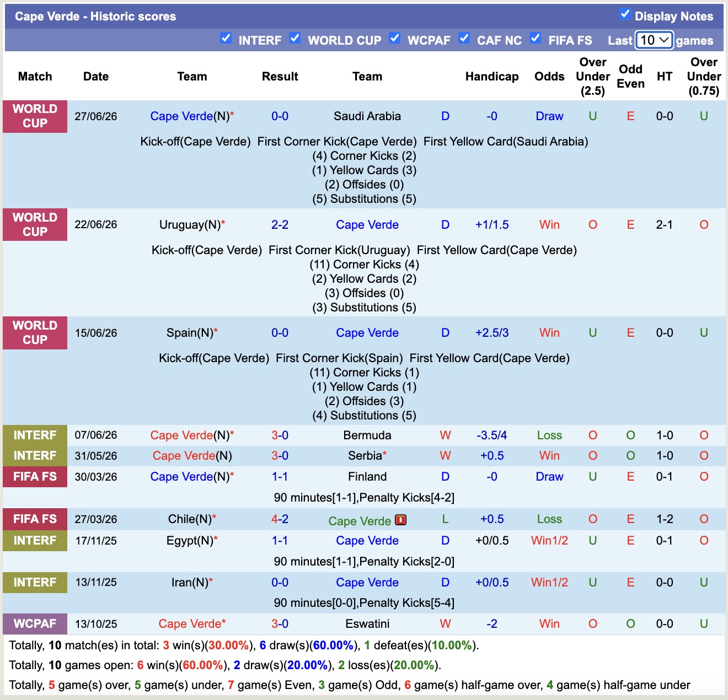Viewport: 728px width, 700px height.
Task: Toggle the CAF NC filter checkbox
Action: point(464,38)
